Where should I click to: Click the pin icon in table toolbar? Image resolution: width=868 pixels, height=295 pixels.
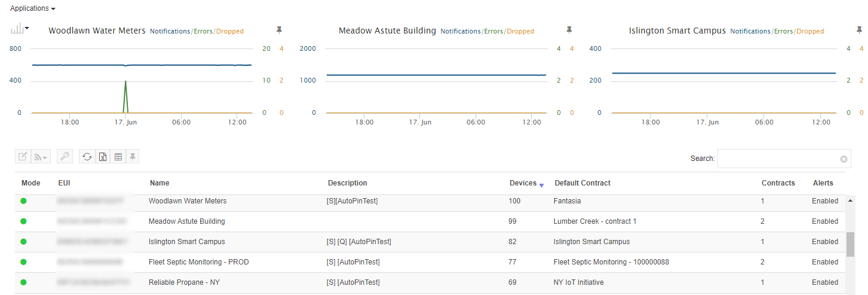(x=133, y=157)
